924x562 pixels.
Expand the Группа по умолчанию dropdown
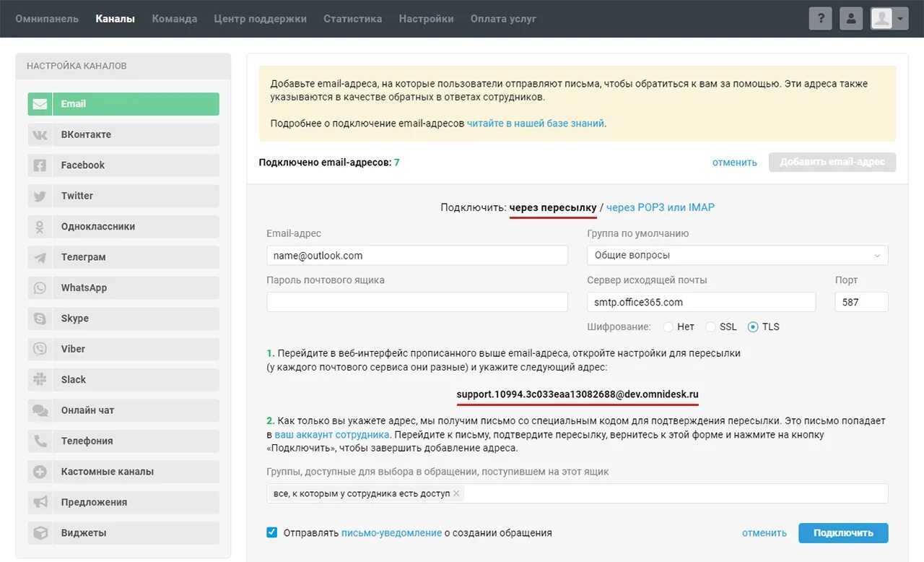(737, 255)
